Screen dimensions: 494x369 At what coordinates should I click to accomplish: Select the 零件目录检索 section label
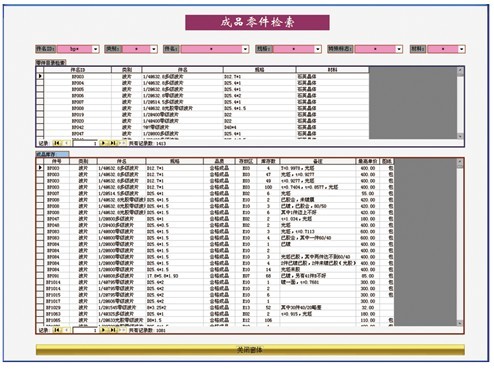click(x=51, y=62)
